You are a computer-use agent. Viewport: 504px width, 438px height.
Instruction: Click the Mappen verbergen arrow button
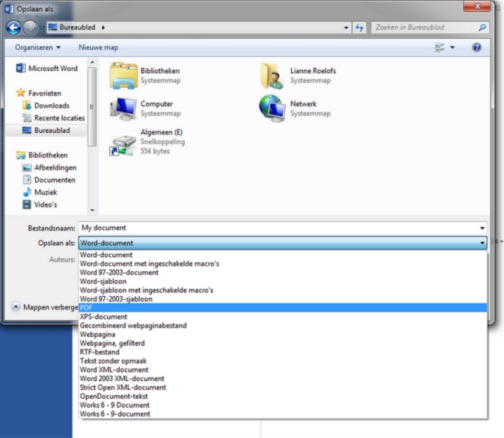[x=16, y=307]
